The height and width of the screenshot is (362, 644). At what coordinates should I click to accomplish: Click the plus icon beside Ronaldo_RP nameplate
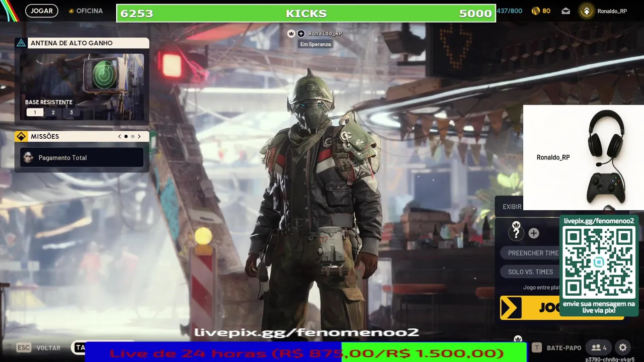(301, 33)
